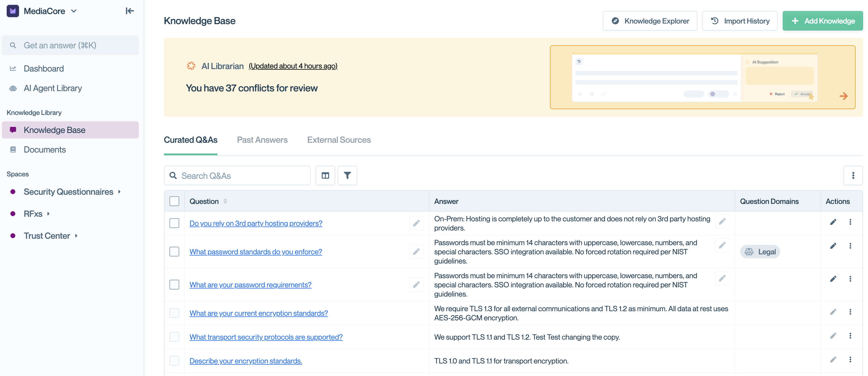Click the Add Knowledge button
Screen dimensions: 868x376
coord(822,21)
